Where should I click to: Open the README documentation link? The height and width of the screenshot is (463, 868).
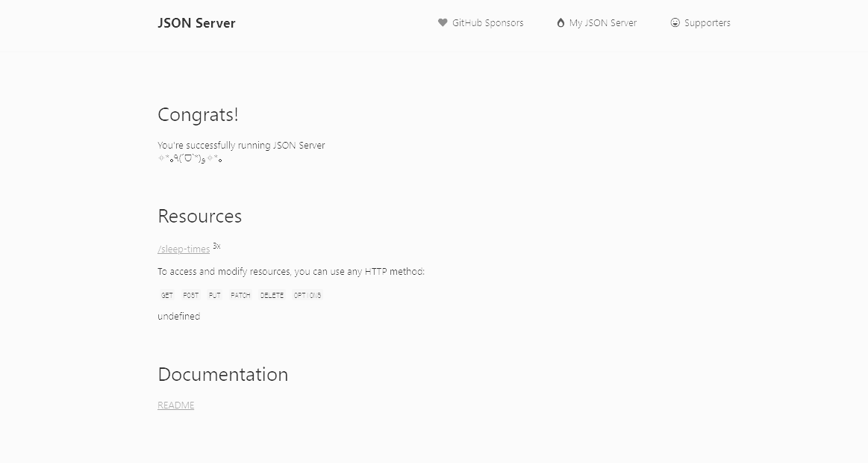(176, 405)
